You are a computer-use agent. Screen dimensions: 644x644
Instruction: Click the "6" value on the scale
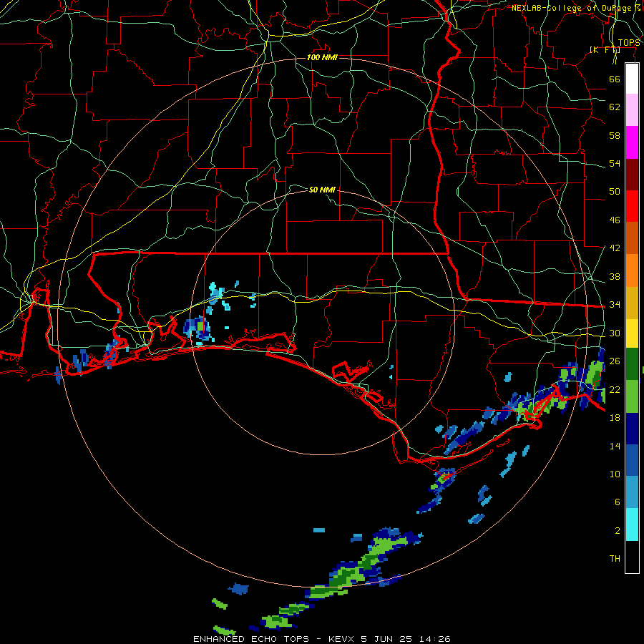618,502
